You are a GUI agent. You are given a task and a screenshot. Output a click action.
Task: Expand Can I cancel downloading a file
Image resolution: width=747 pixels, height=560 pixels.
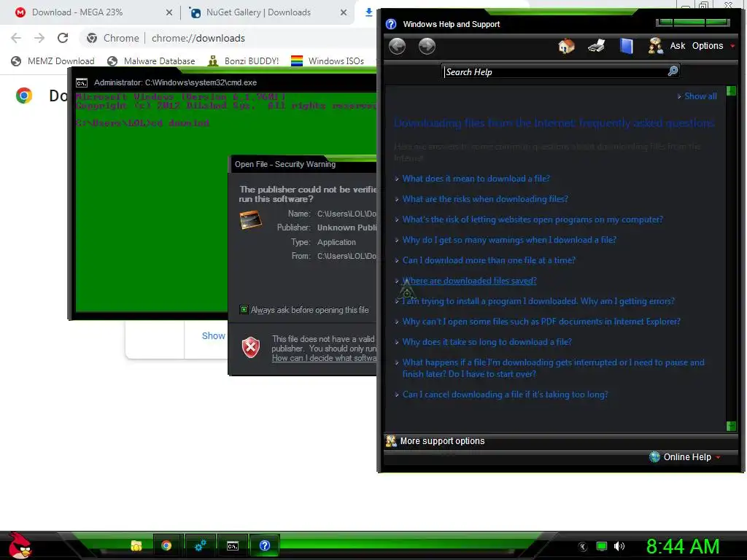[505, 394]
